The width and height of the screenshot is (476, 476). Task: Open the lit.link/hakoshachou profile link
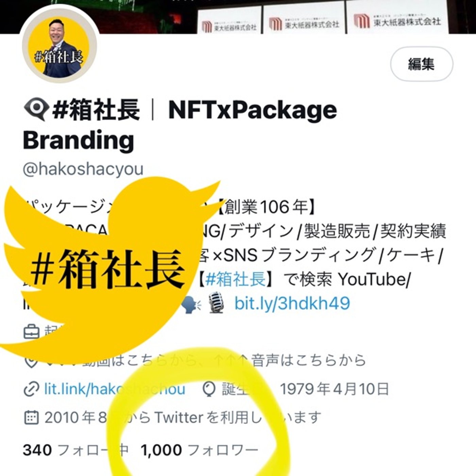click(115, 389)
